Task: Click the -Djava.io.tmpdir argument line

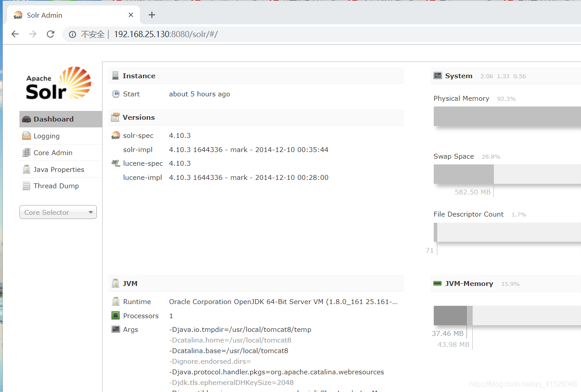Action: [240, 330]
